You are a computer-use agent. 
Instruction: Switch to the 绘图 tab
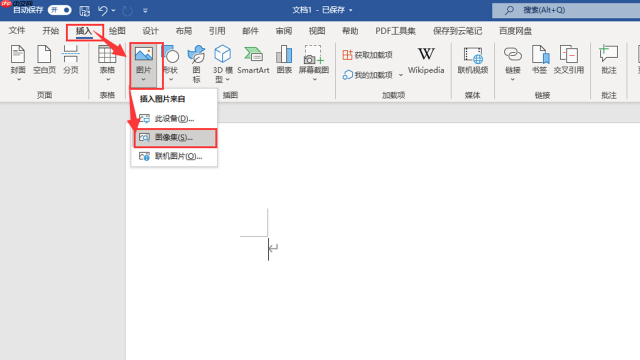click(x=117, y=31)
